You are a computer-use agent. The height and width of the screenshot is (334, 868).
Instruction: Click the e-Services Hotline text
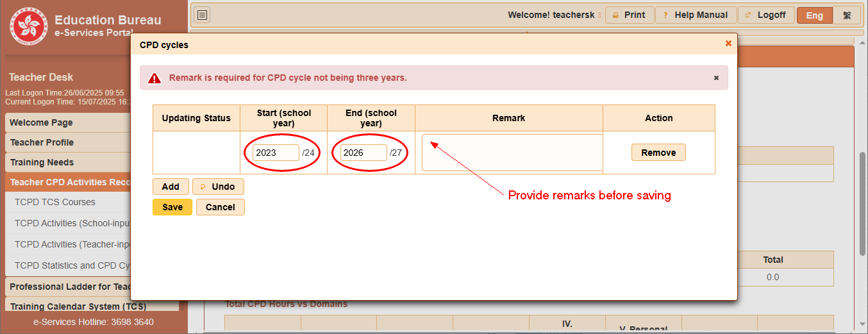(94, 322)
